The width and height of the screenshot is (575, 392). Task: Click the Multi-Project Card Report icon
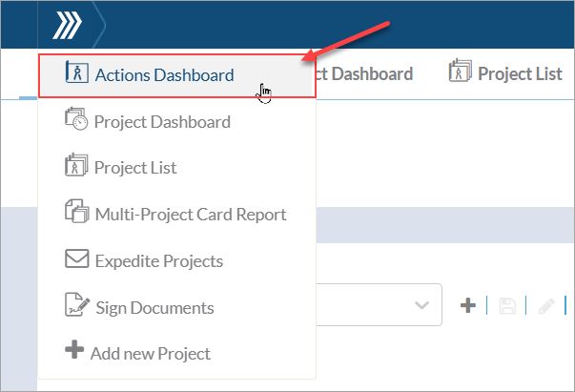[x=75, y=214]
